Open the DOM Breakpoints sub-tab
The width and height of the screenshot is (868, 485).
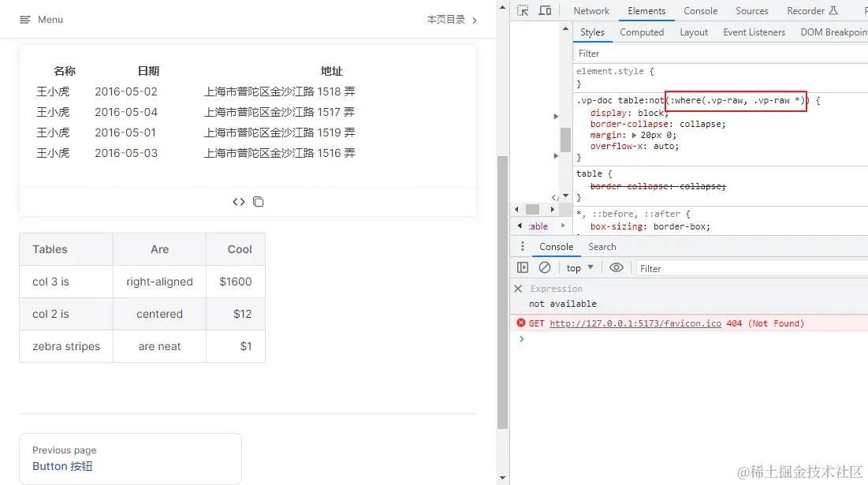[833, 32]
